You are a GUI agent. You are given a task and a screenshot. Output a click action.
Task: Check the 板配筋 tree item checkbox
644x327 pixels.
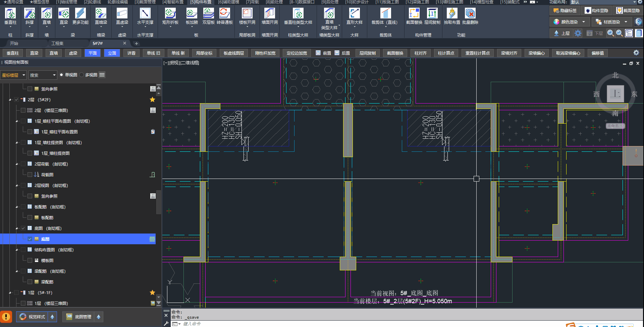[x=30, y=218]
